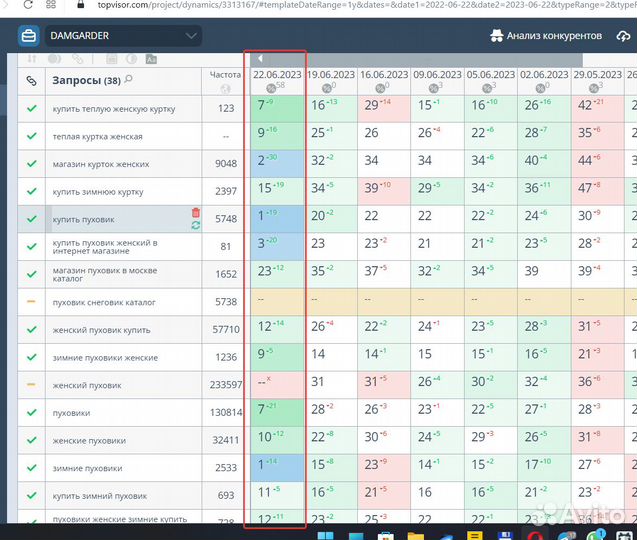The width and height of the screenshot is (637, 540).
Task: Collapse date columns with left arrow
Action: (x=260, y=59)
